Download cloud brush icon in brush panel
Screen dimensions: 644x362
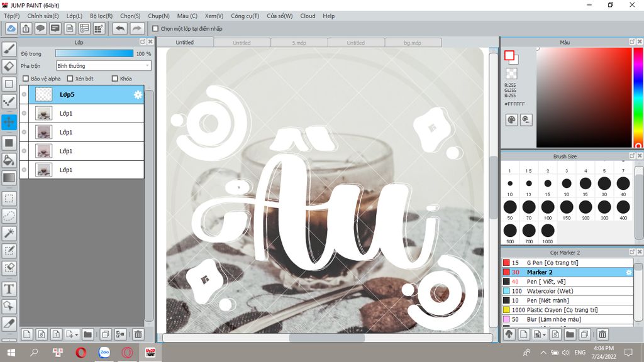509,334
